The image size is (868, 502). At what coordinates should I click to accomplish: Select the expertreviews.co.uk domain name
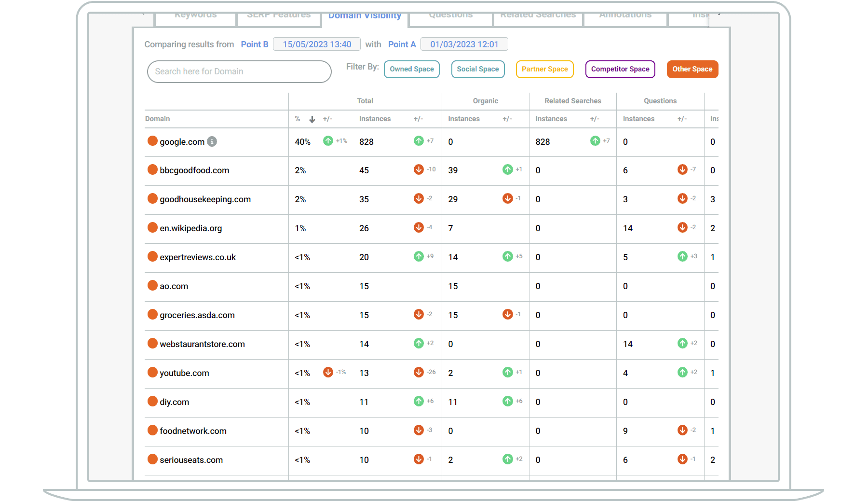198,257
